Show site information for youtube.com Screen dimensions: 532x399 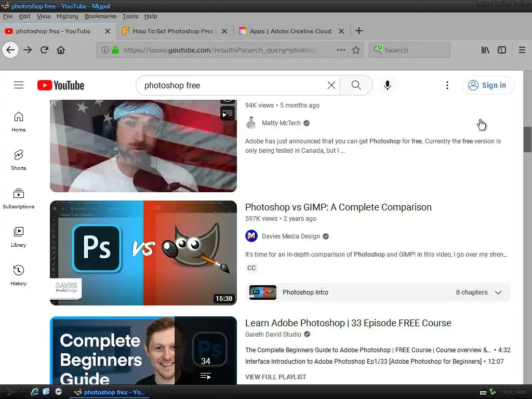click(105, 50)
